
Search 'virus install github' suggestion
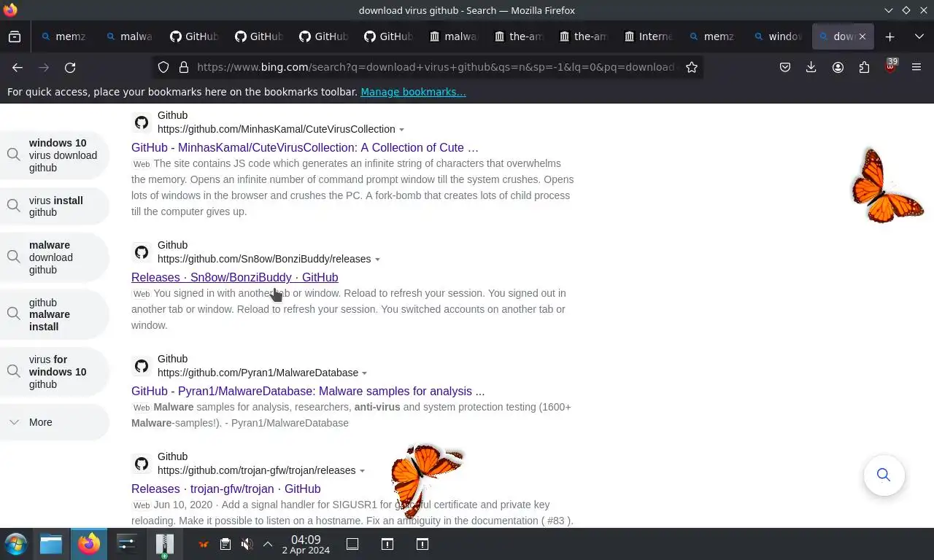click(x=55, y=206)
